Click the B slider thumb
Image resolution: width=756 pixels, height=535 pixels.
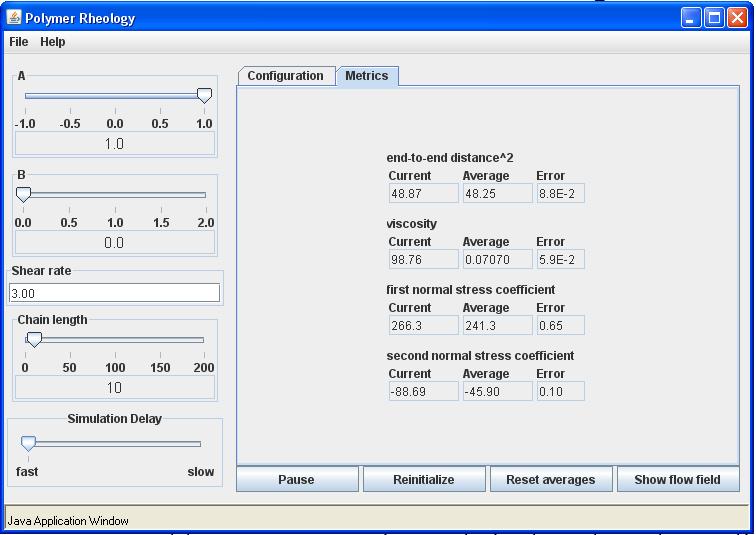tap(24, 194)
